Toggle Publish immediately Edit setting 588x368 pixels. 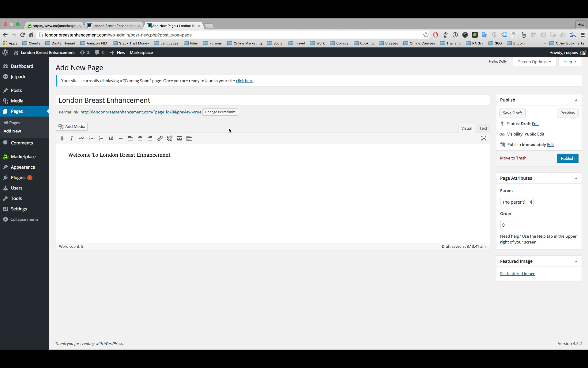click(550, 144)
